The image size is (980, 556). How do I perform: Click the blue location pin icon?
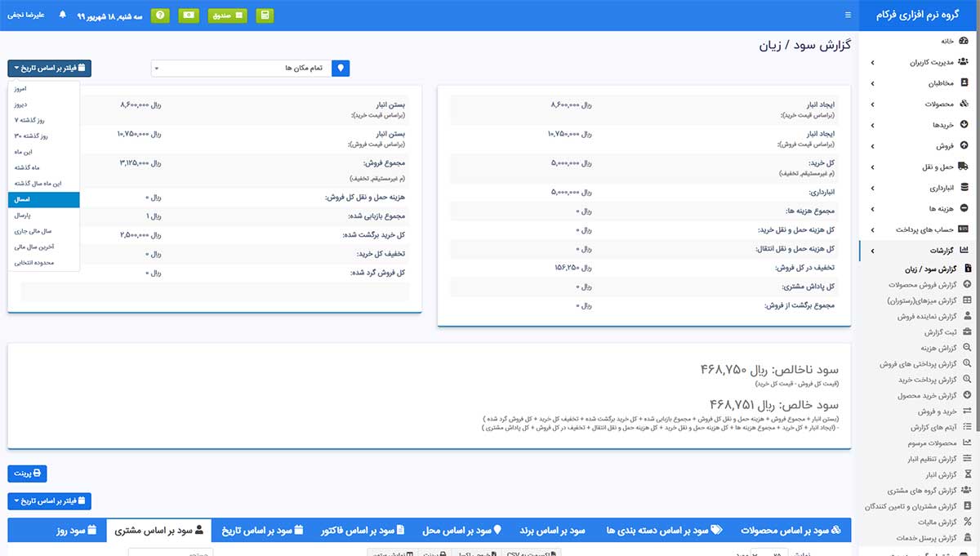click(x=341, y=69)
